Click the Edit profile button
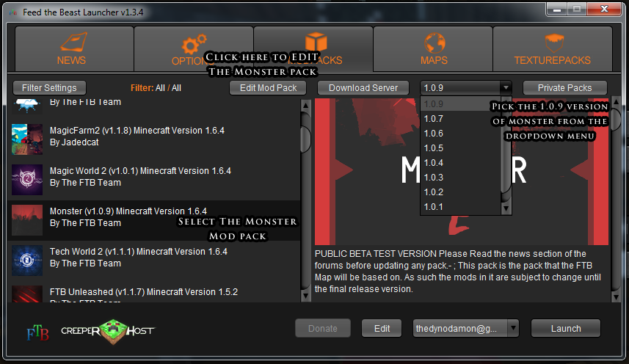Viewport: 629px width, 364px height. pos(382,329)
